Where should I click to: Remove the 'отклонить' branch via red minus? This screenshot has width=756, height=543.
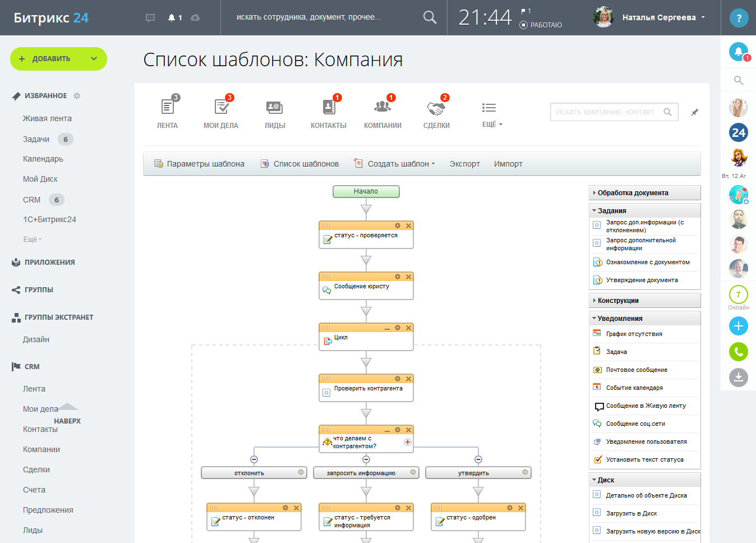pyautogui.click(x=254, y=459)
